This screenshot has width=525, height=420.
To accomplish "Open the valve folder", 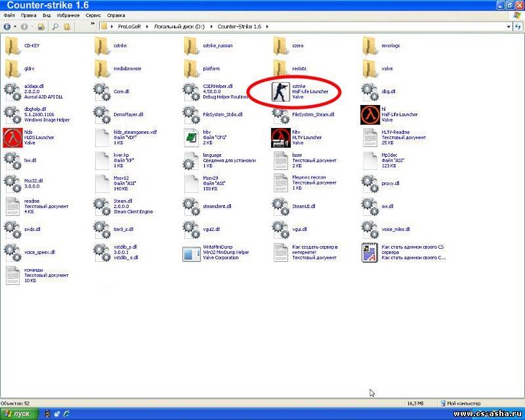I will tap(371, 68).
